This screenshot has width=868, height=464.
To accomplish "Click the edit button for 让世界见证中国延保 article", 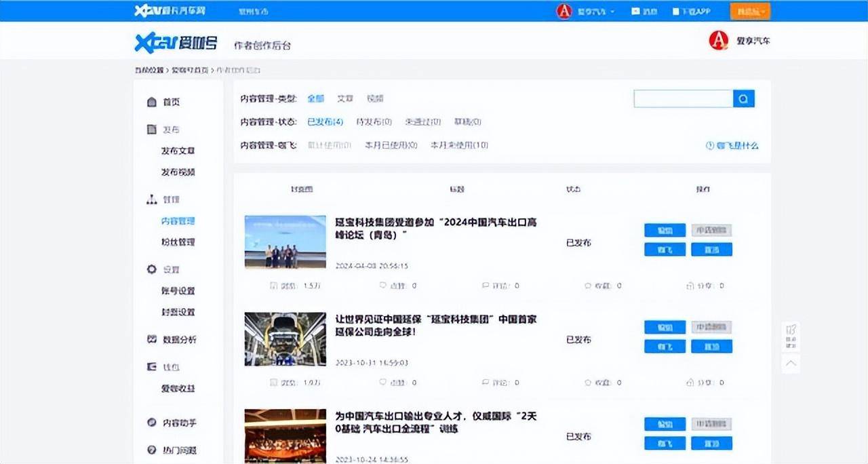I will click(x=665, y=328).
